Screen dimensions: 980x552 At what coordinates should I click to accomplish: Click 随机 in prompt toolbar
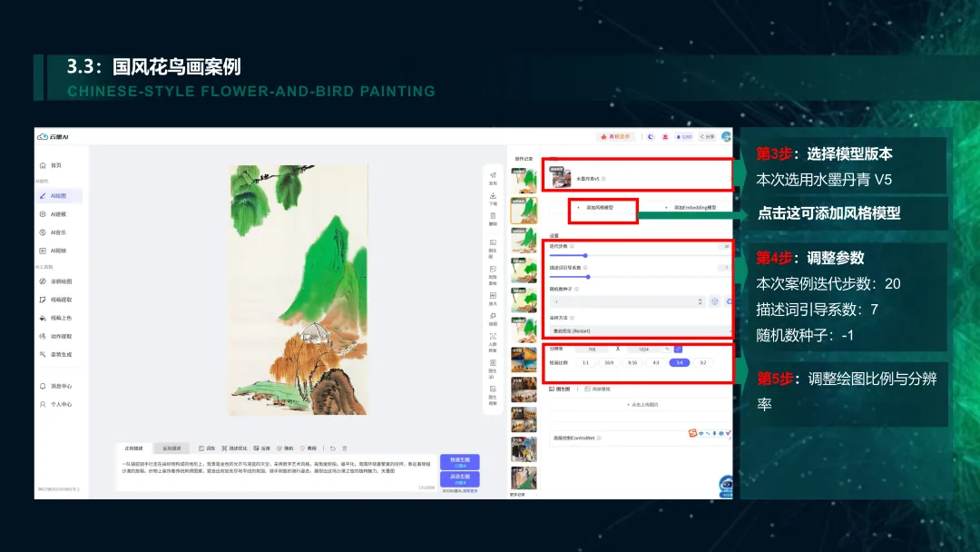point(285,448)
